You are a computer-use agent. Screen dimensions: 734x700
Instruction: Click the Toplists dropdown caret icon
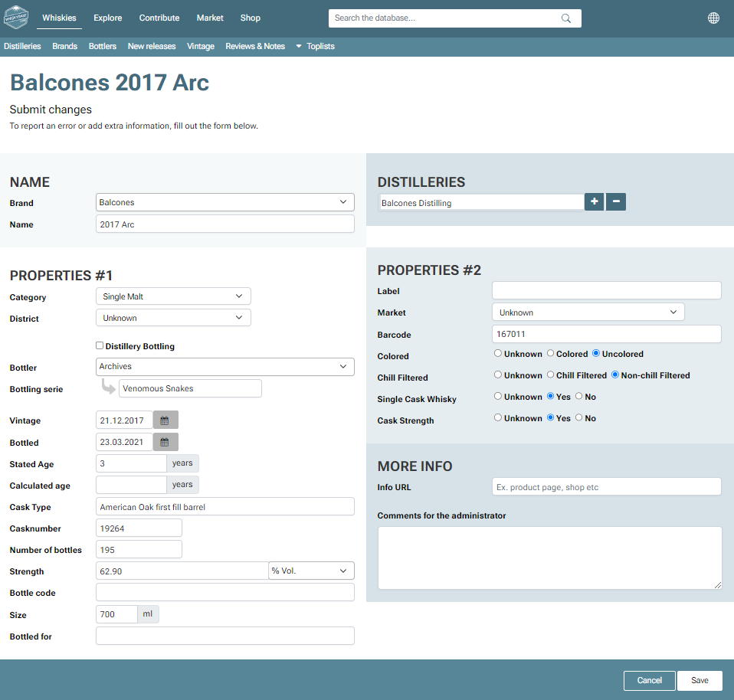click(x=299, y=46)
